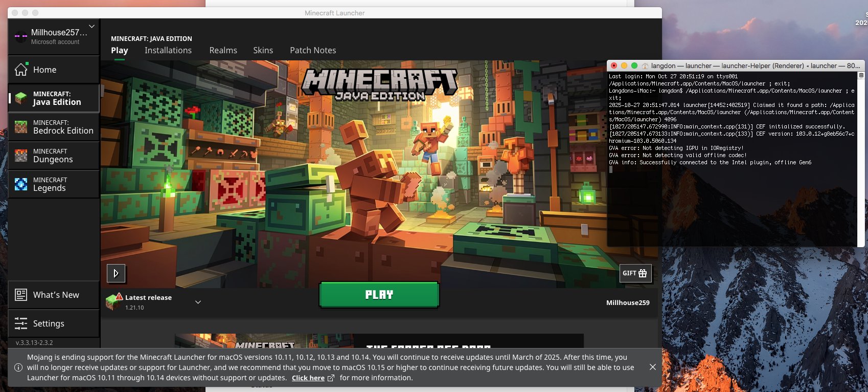This screenshot has width=868, height=392.
Task: Click the Minecraft Java Edition banner artwork
Action: [379, 174]
